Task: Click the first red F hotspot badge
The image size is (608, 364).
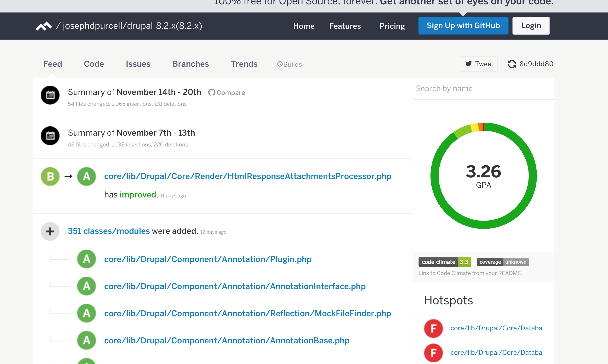Action: click(433, 328)
